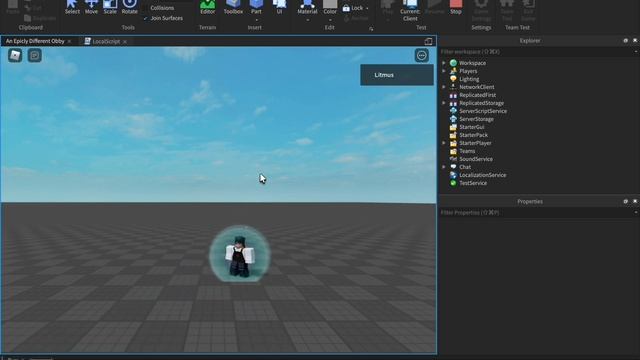Insert a new Part
The width and height of the screenshot is (640, 360).
(256, 7)
